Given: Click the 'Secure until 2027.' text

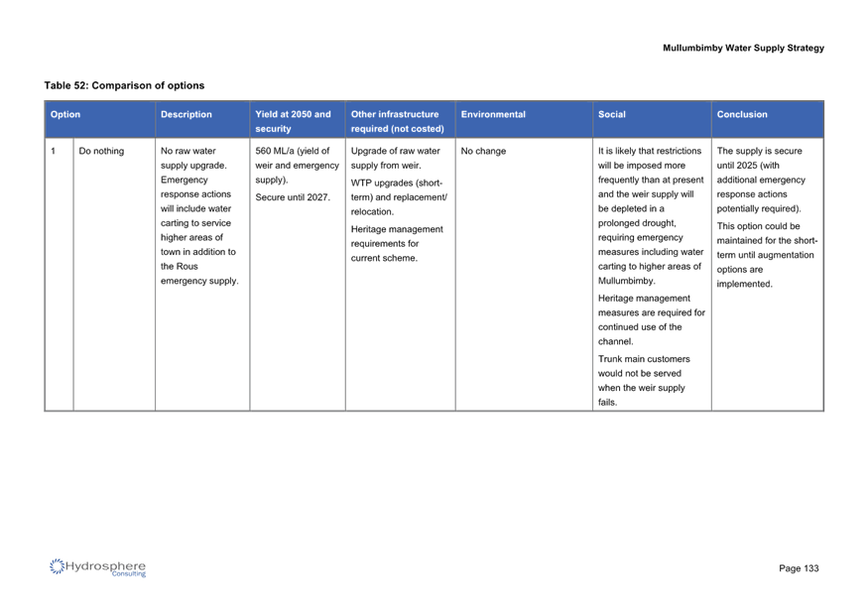Looking at the screenshot, I should point(293,197).
